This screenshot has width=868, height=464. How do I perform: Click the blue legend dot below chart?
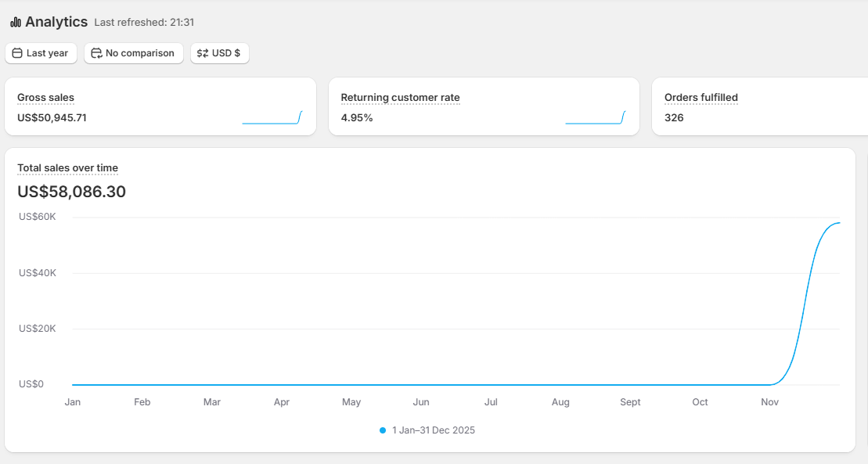point(383,430)
